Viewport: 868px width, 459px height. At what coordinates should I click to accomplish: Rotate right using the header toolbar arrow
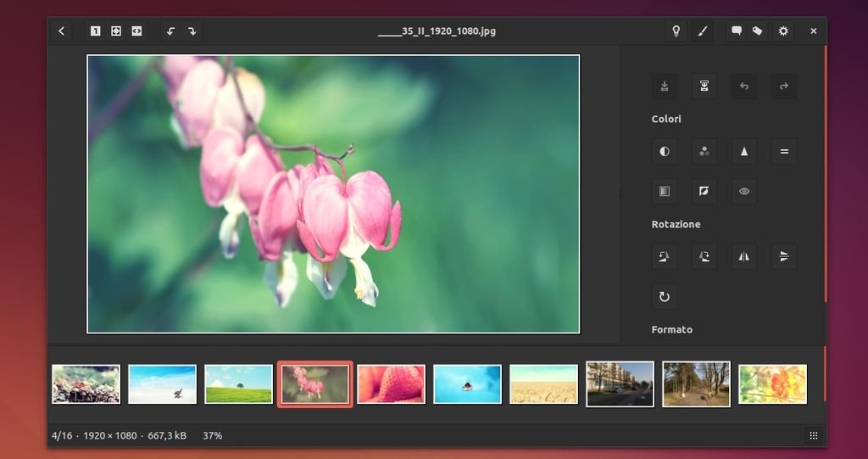[x=192, y=31]
